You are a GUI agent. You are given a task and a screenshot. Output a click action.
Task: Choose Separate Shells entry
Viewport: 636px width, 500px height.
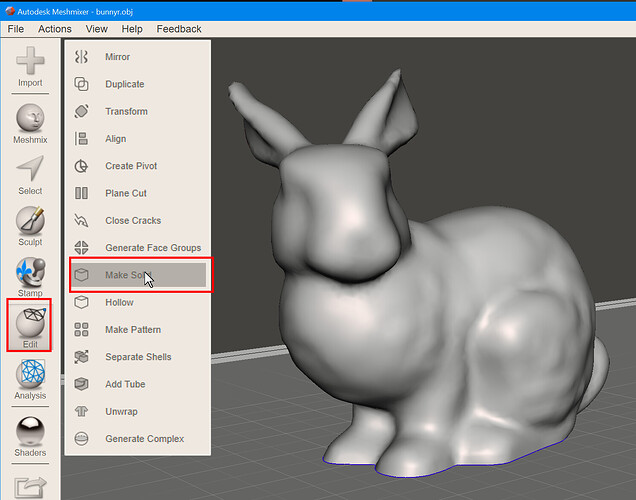click(x=138, y=357)
